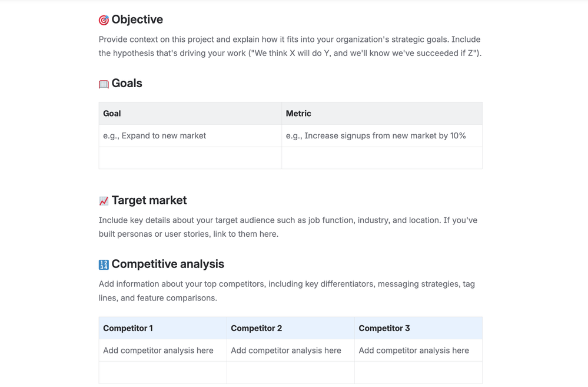588x387 pixels.
Task: Click the goal net emoji beside Goals
Action: click(104, 84)
